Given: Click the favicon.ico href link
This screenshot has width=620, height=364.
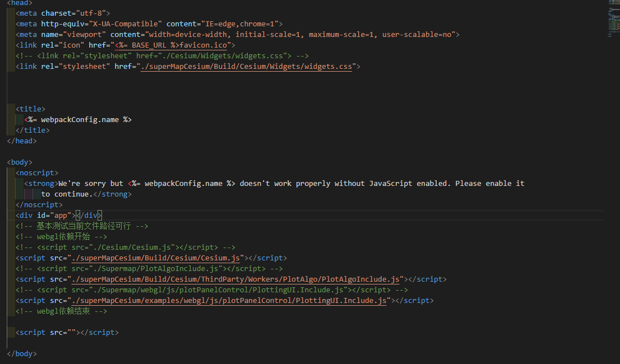Looking at the screenshot, I should coord(171,45).
